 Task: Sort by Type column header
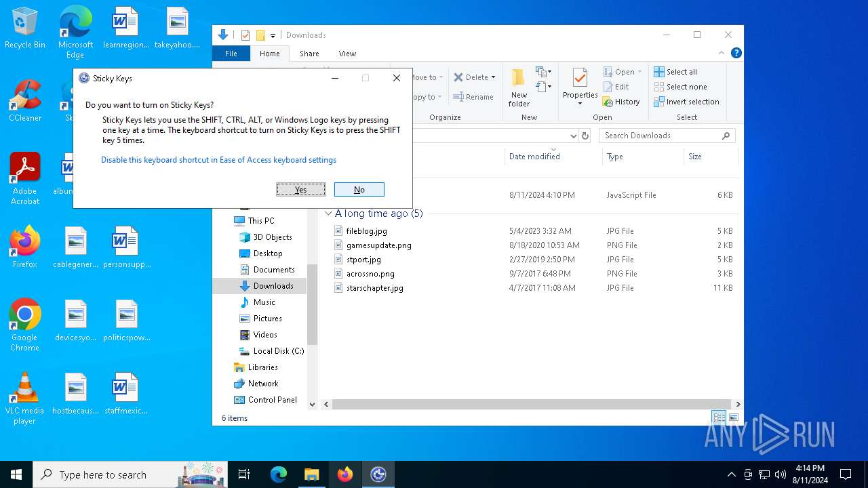pos(643,157)
